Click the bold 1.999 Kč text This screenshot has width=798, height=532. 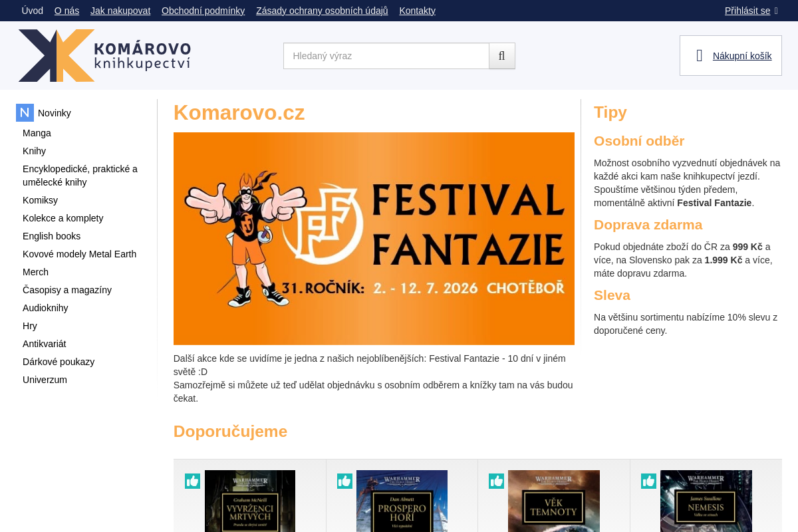724,260
